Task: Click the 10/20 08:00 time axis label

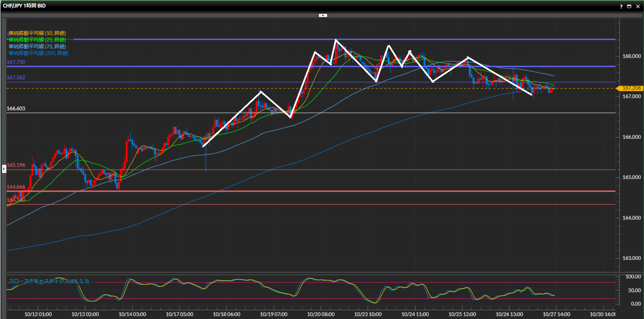Action: coord(321,314)
